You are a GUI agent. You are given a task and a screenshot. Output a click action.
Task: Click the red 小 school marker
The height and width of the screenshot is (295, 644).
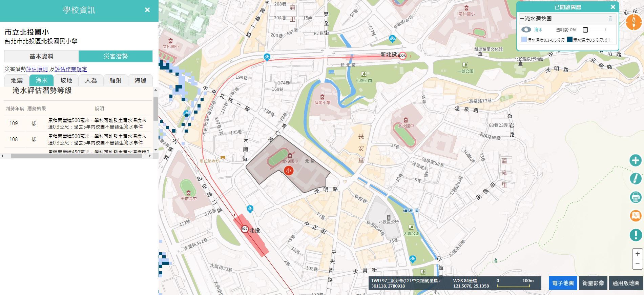pyautogui.click(x=289, y=171)
